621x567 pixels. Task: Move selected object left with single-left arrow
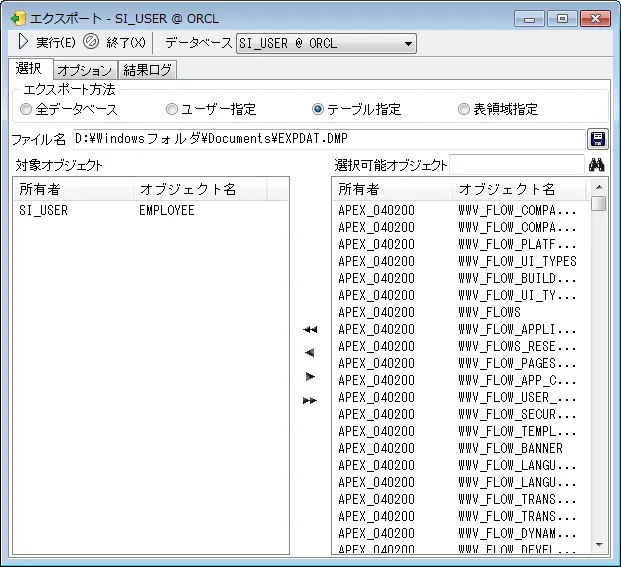click(310, 352)
